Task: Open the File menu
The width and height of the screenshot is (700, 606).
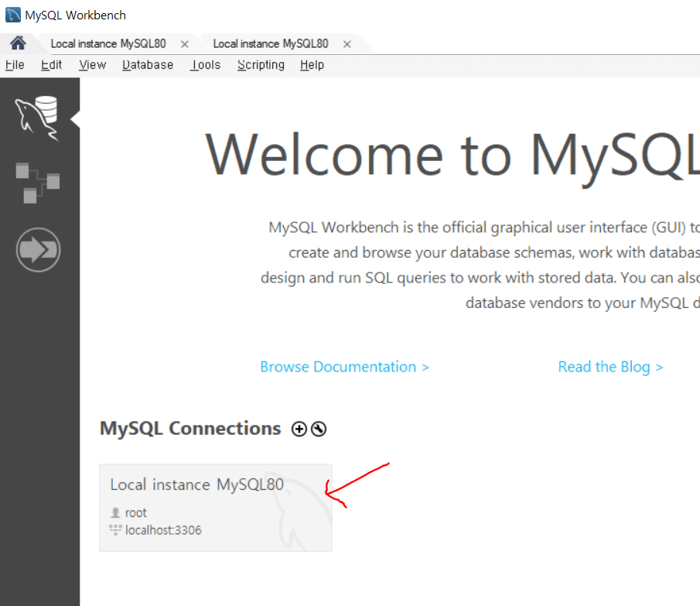Action: (15, 65)
